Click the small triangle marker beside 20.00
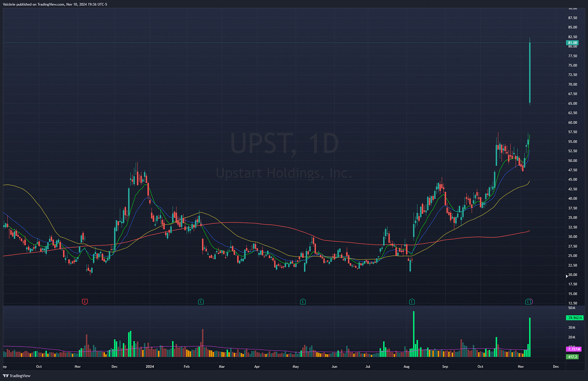 (567, 276)
